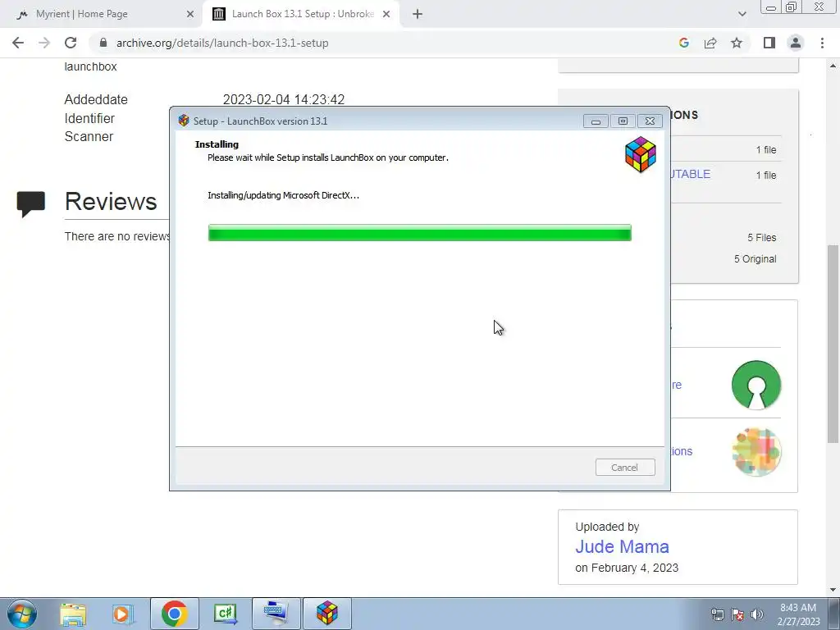Click the network tray icon
The width and height of the screenshot is (840, 630).
717,614
